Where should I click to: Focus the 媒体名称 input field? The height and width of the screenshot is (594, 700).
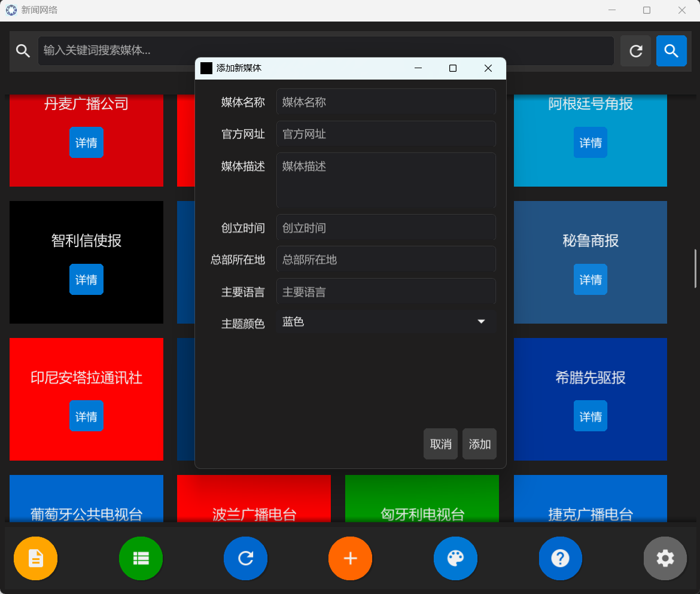[x=386, y=102]
